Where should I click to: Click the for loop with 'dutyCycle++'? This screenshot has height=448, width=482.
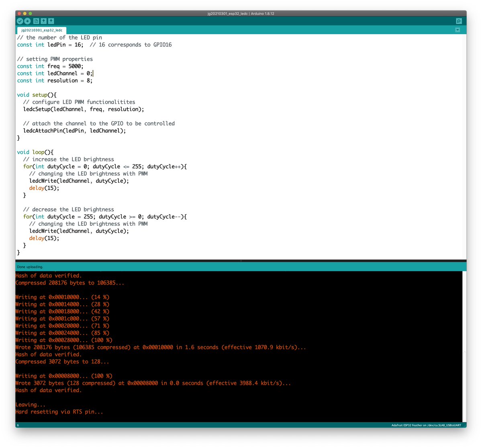pyautogui.click(x=105, y=167)
